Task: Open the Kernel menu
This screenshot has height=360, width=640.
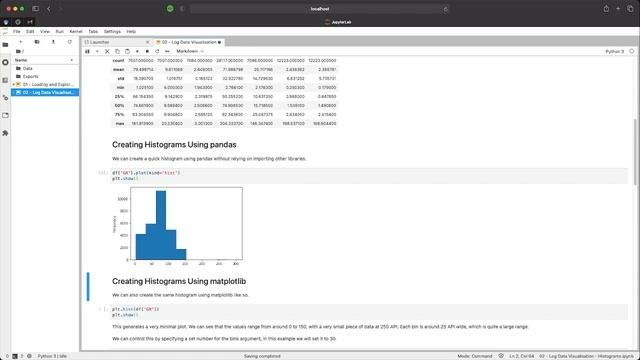Action: tap(76, 31)
